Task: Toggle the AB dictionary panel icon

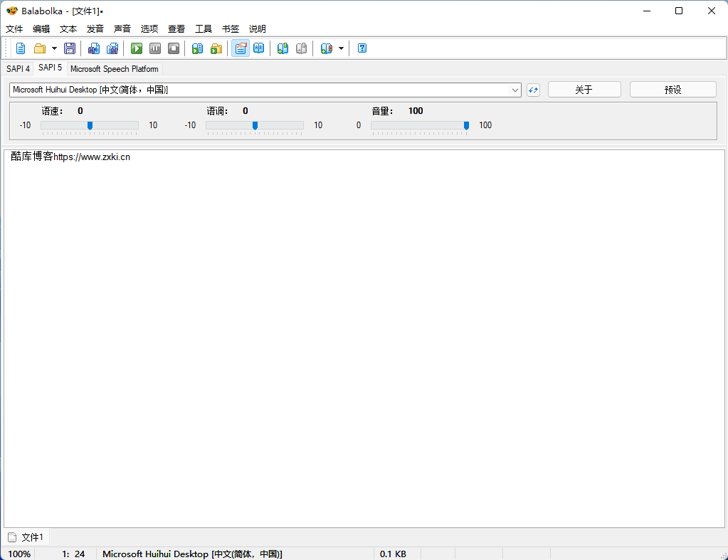Action: (x=259, y=48)
